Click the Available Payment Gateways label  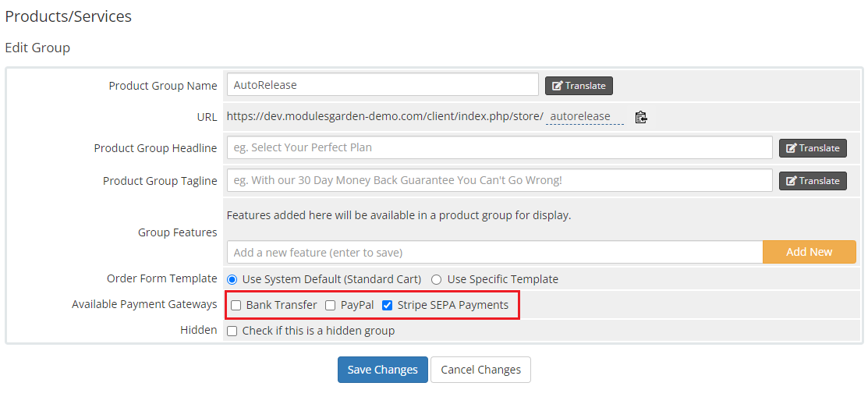pyautogui.click(x=144, y=304)
